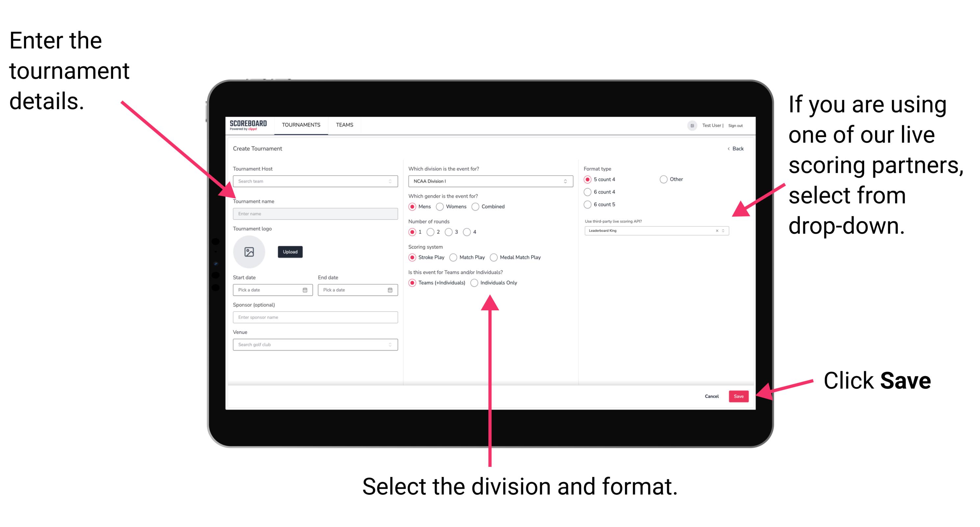The width and height of the screenshot is (980, 527).
Task: Click the Back link
Action: pos(733,149)
